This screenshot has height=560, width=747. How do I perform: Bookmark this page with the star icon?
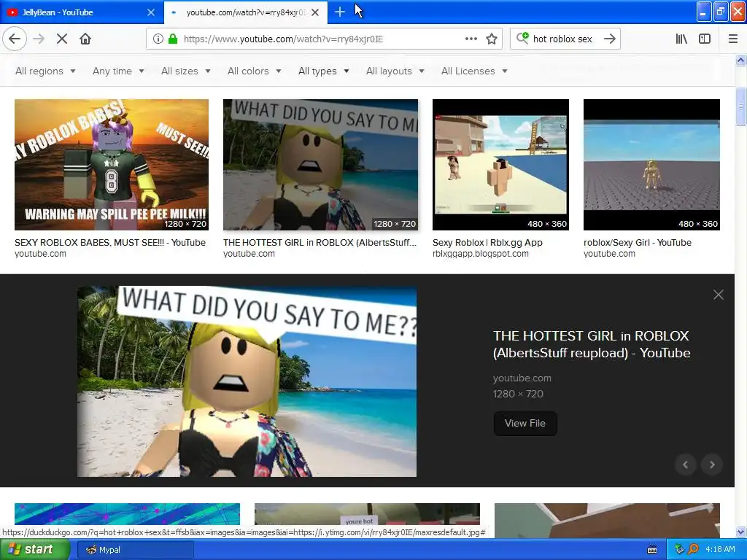[x=492, y=39]
